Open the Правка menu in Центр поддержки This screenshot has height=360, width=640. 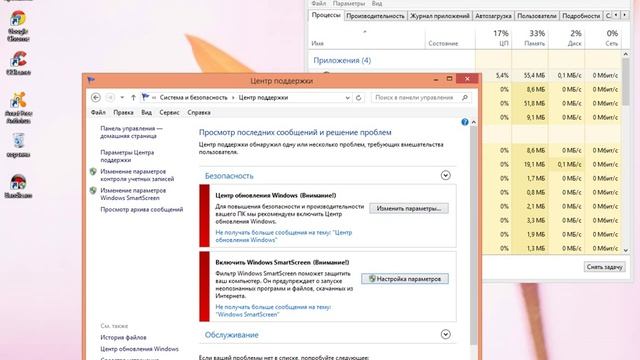(123, 112)
